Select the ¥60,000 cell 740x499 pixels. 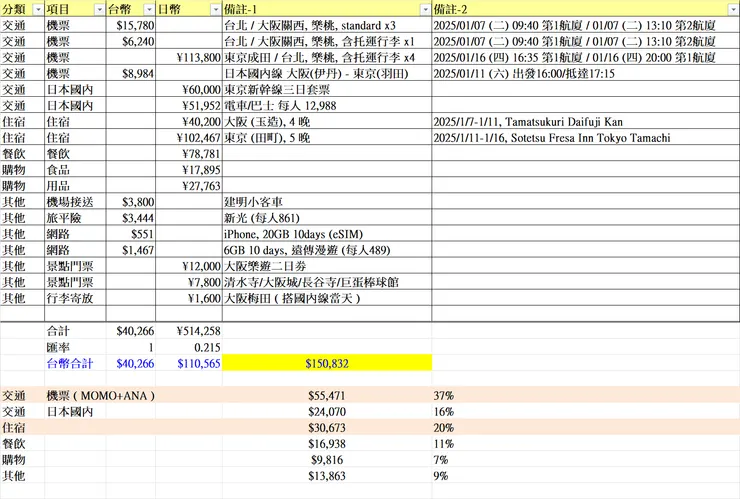pyautogui.click(x=189, y=90)
